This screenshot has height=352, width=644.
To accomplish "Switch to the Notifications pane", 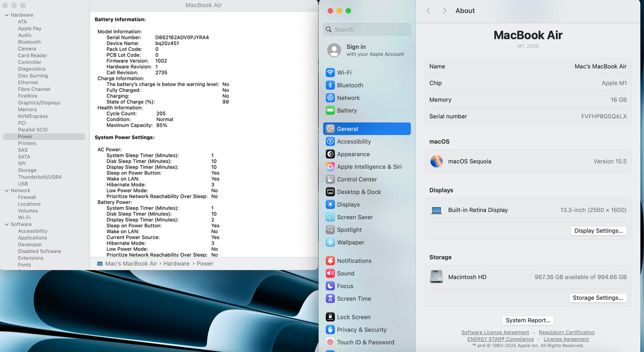I will (354, 261).
